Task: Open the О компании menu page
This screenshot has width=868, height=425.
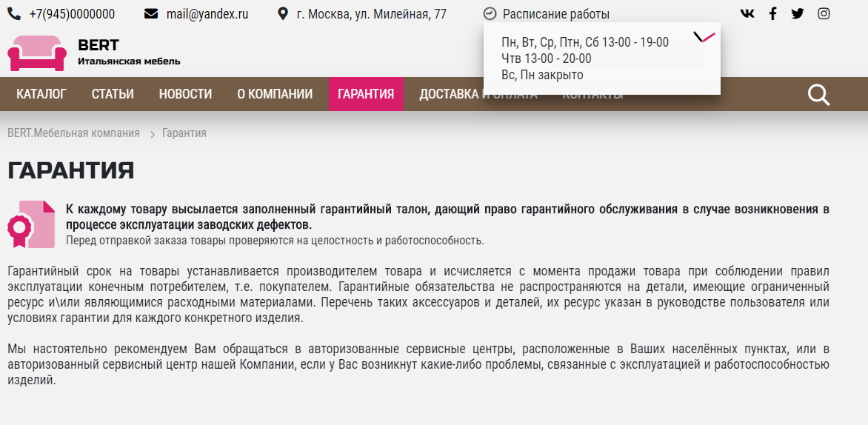Action: point(275,94)
